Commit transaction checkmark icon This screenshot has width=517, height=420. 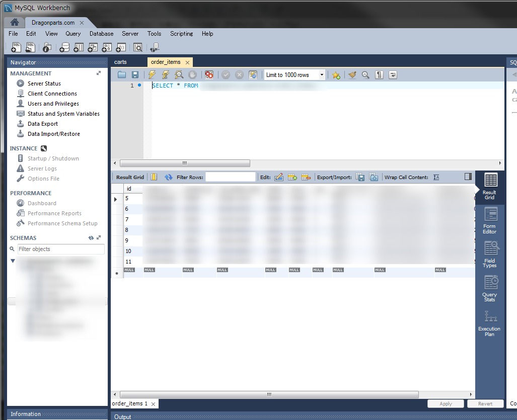(x=226, y=75)
